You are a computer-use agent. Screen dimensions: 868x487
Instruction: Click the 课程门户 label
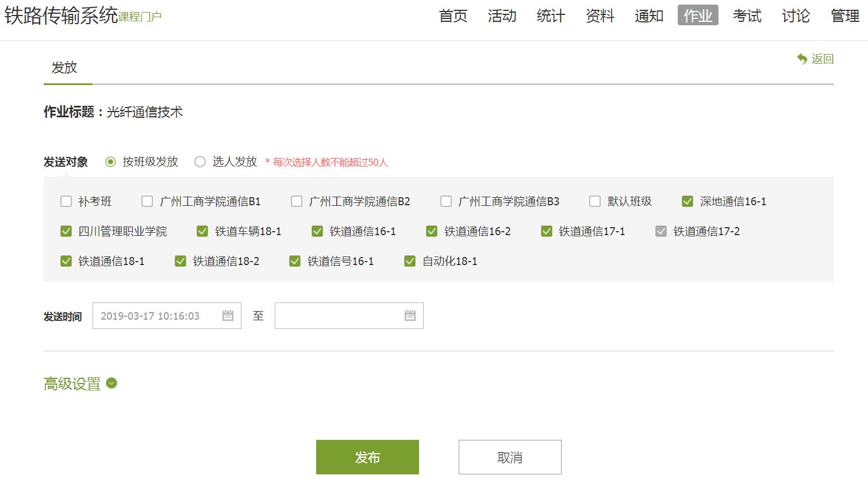tap(140, 17)
